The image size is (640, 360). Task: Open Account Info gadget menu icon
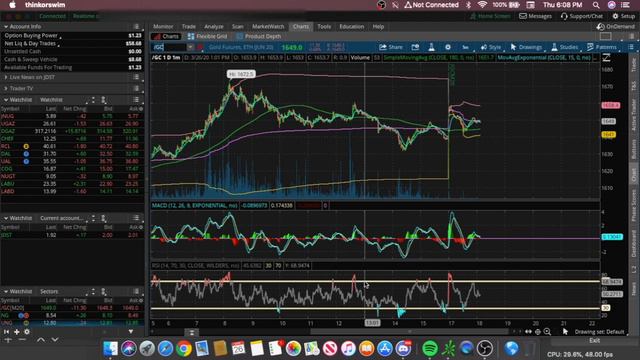click(x=136, y=27)
